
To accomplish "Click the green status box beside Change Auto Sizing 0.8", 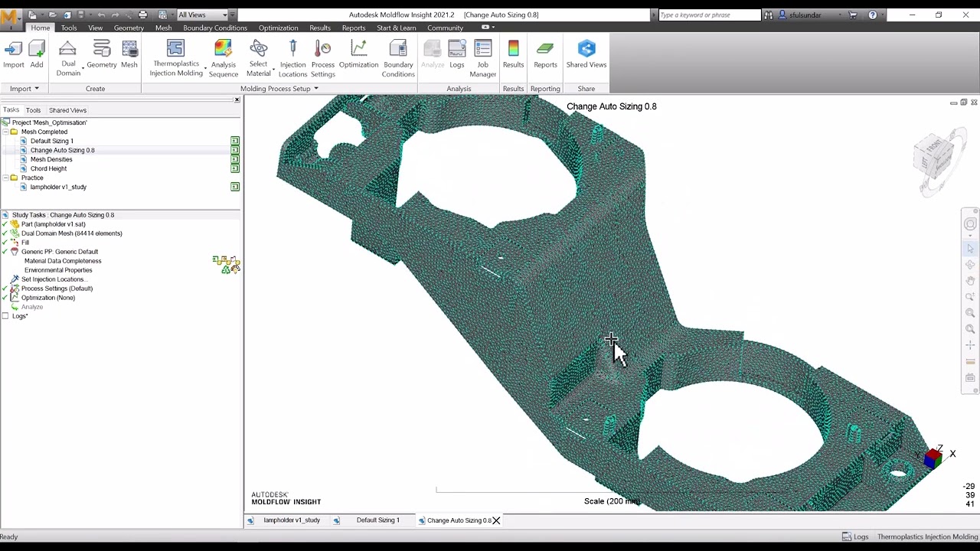I will pyautogui.click(x=235, y=150).
